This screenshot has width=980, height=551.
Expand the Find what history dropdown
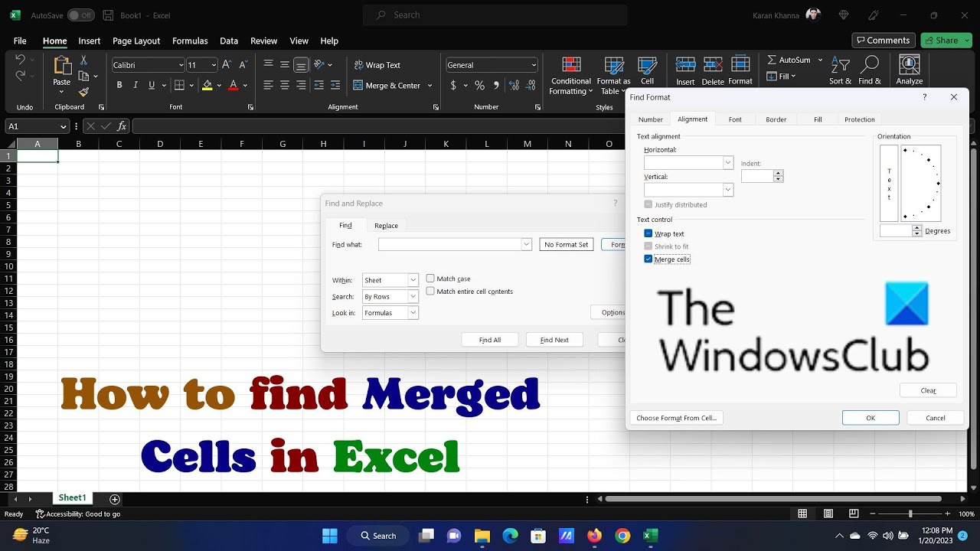(x=526, y=244)
